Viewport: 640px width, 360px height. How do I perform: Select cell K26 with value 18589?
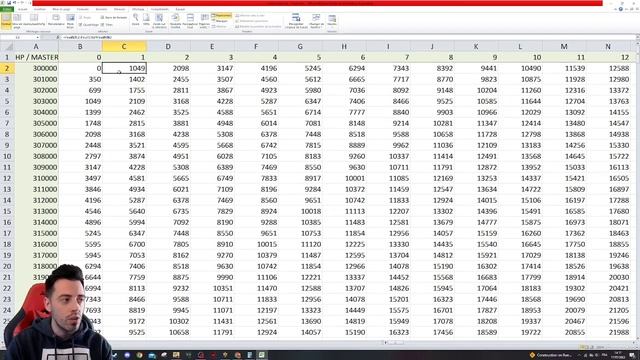pos(476,332)
